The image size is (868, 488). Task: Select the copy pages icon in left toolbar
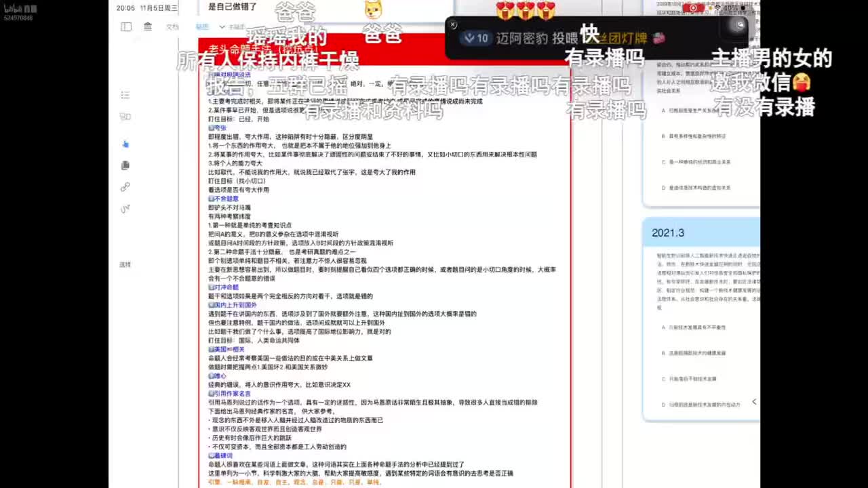(x=125, y=165)
